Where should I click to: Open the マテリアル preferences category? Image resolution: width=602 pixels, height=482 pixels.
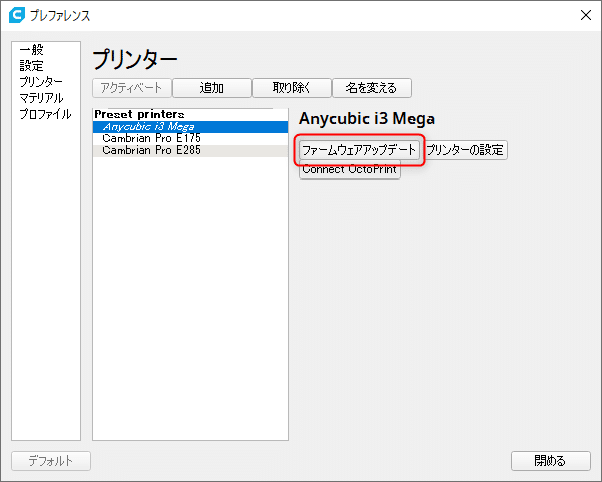[x=41, y=98]
